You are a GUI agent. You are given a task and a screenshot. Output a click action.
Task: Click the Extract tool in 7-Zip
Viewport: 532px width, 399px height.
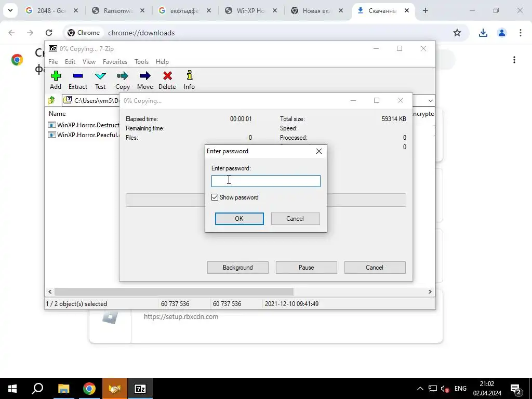pyautogui.click(x=78, y=80)
